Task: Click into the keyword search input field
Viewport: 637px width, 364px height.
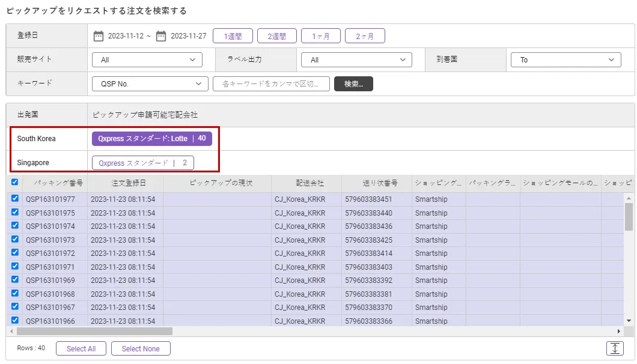Action: pyautogui.click(x=271, y=84)
